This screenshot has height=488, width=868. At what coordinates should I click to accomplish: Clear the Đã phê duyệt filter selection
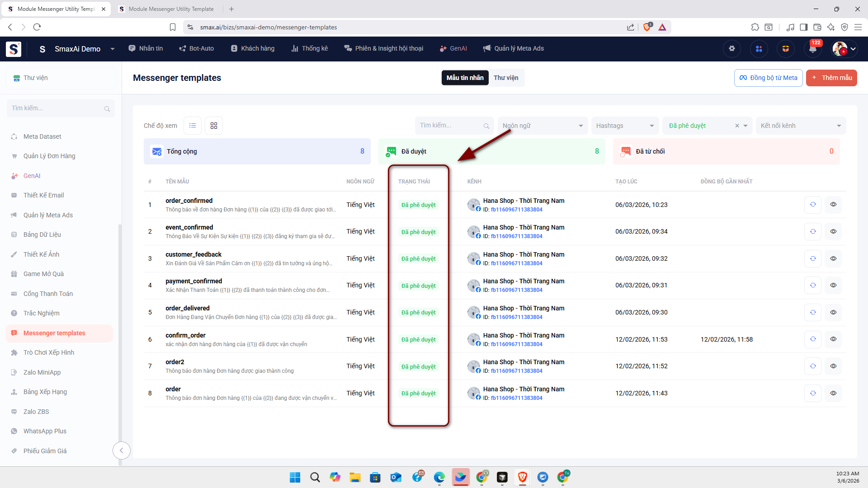[x=737, y=126]
